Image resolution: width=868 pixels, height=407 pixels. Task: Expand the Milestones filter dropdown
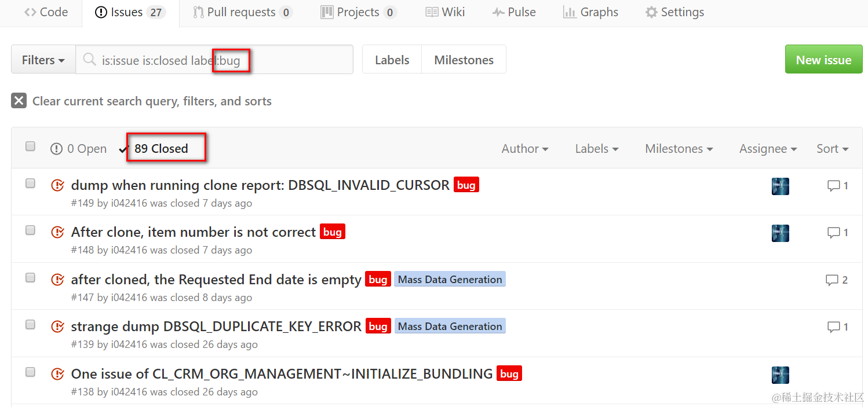pyautogui.click(x=679, y=149)
